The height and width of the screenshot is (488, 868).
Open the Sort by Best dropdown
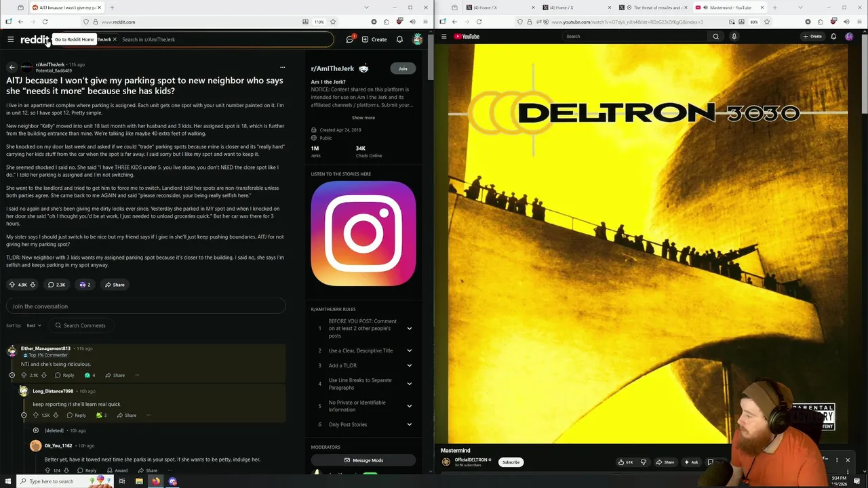click(x=34, y=325)
